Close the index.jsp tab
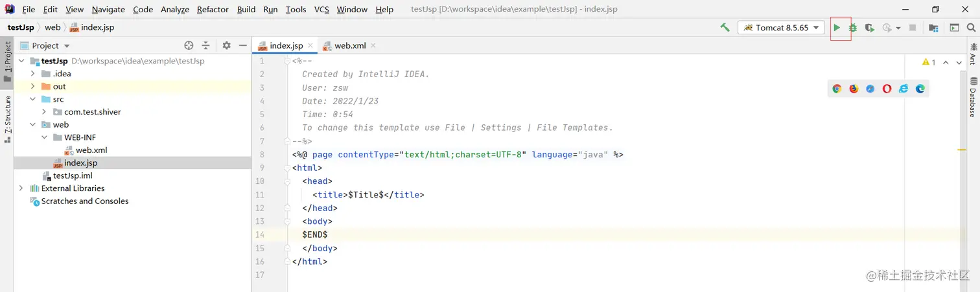Viewport: 980px width, 292px height. click(310, 46)
